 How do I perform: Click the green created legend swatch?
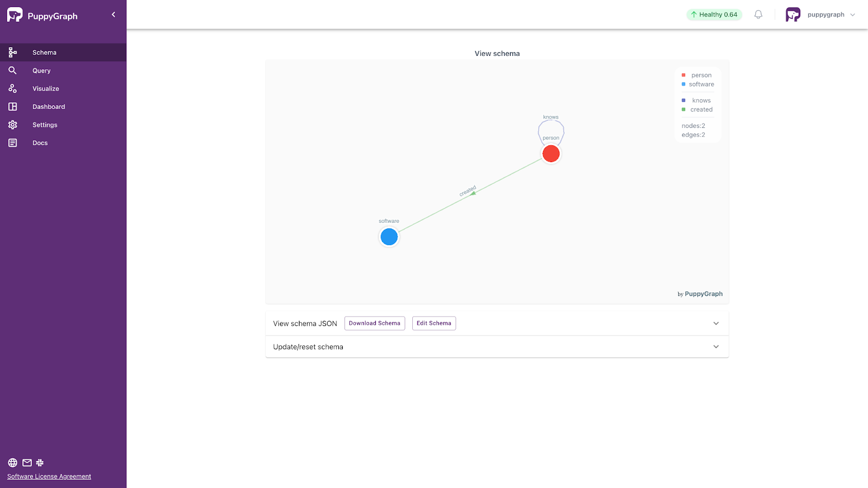[x=684, y=110]
